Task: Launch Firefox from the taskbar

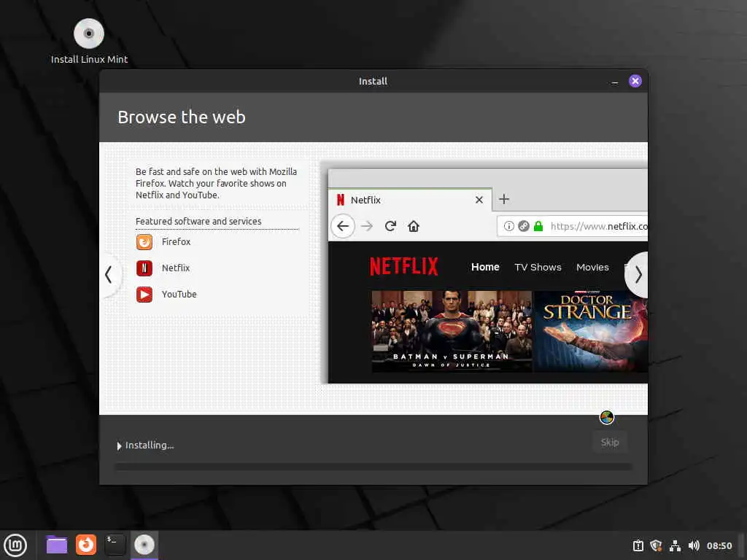Action: point(86,545)
